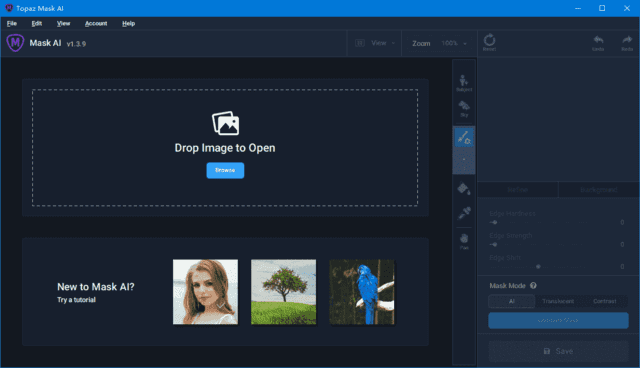Open the blue parrot tutorial thumbnail
This screenshot has width=640, height=368.
click(x=362, y=292)
